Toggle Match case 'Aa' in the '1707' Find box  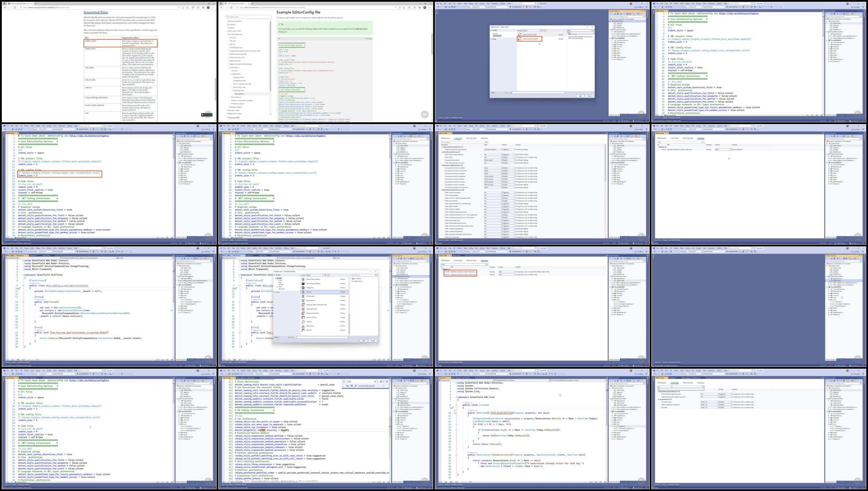point(348,386)
